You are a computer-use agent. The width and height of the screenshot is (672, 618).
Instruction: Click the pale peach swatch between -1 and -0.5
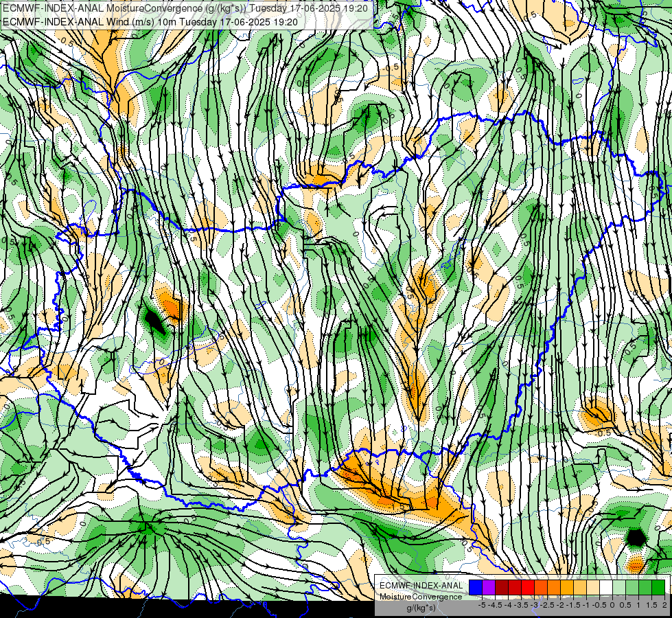coord(593,588)
